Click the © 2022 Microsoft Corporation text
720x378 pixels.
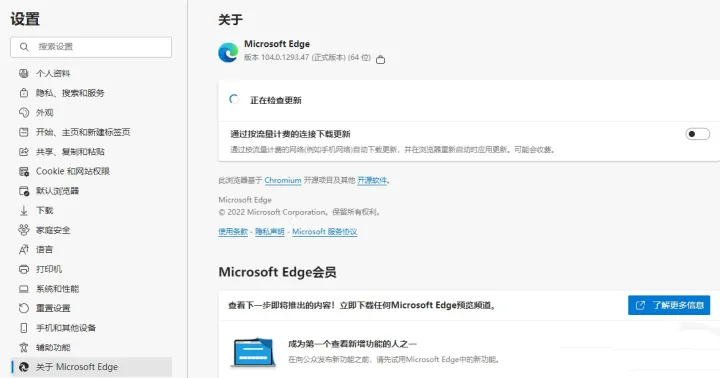[x=272, y=212]
